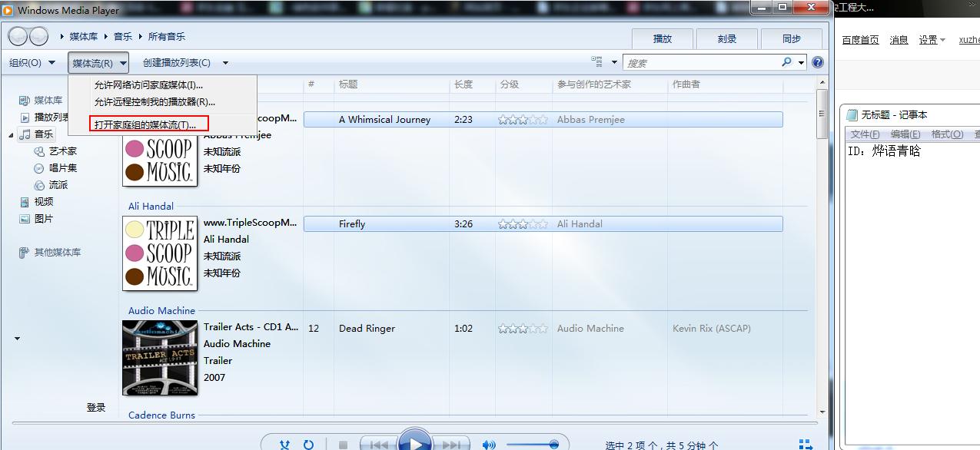Open the Album (唱片集) category icon
The image size is (980, 450).
pos(40,168)
